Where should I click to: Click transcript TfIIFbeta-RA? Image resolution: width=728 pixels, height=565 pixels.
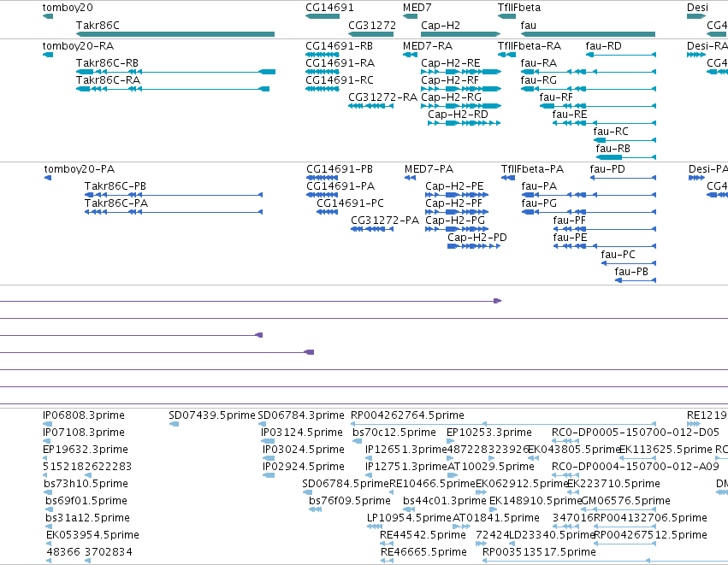pyautogui.click(x=506, y=55)
